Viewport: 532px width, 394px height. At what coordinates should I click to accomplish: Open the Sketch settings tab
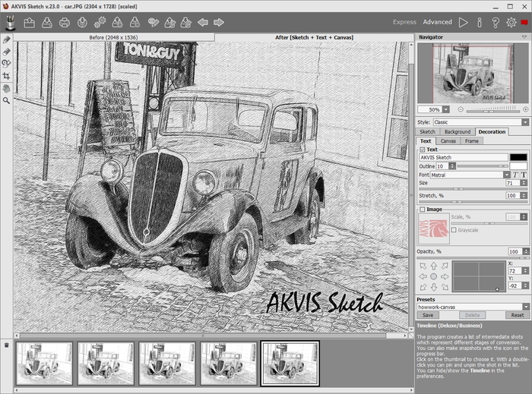[x=427, y=132]
